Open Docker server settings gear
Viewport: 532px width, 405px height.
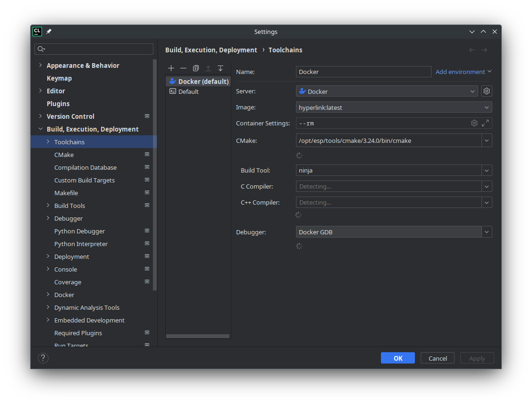click(x=487, y=91)
